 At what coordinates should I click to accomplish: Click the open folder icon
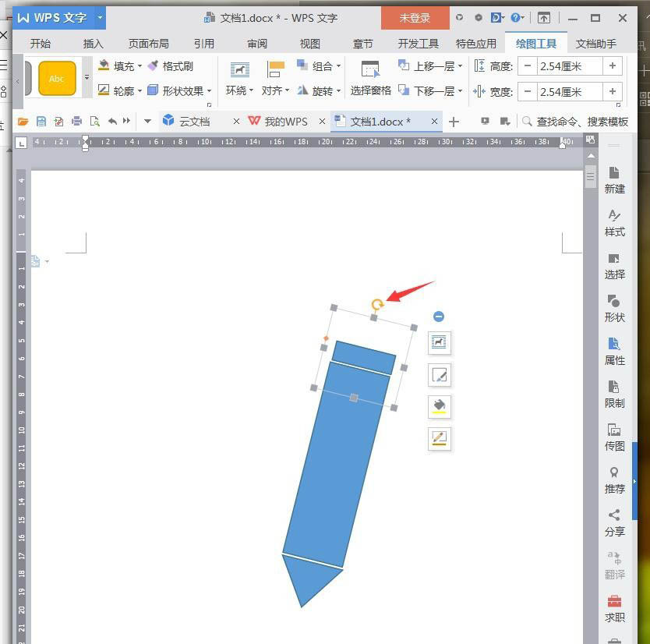click(23, 122)
